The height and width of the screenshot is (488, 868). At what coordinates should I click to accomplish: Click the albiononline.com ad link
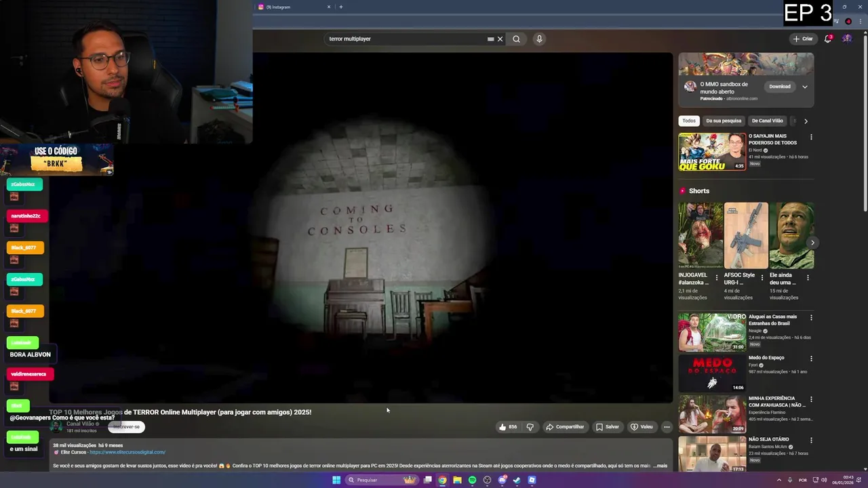tap(742, 98)
